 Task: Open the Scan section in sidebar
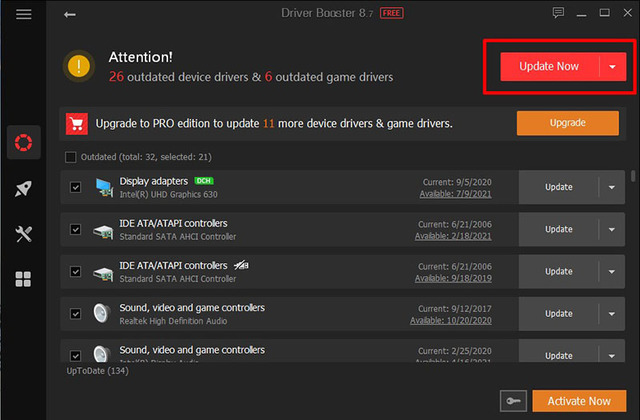point(24,142)
